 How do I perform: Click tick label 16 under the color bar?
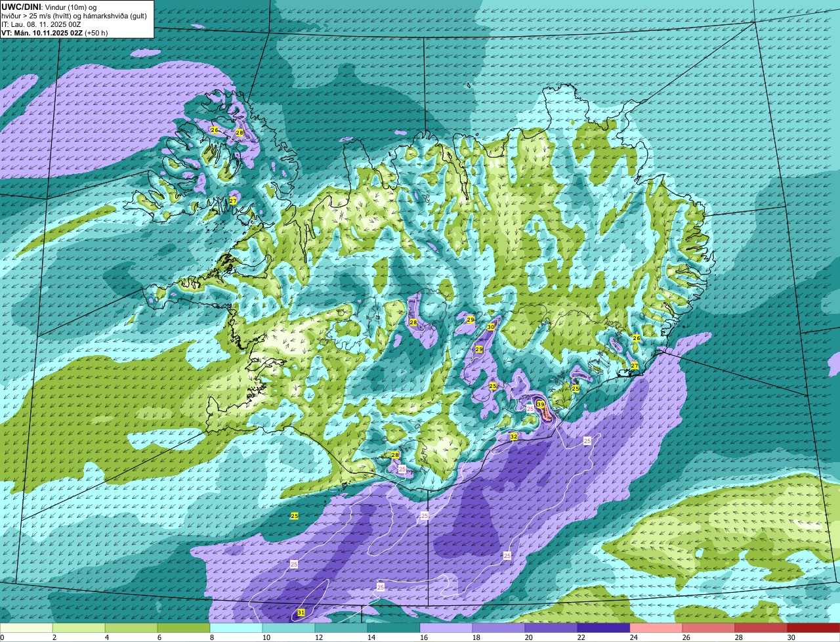424,637
